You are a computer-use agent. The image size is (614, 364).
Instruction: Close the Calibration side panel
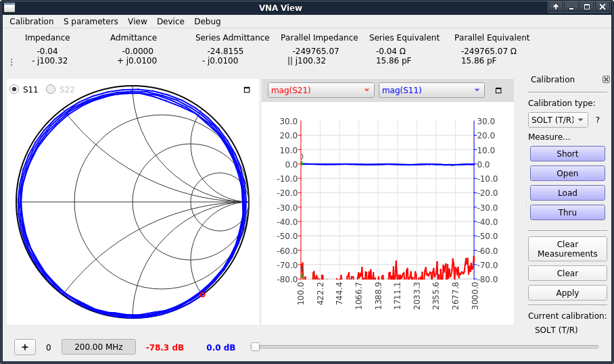(606, 80)
